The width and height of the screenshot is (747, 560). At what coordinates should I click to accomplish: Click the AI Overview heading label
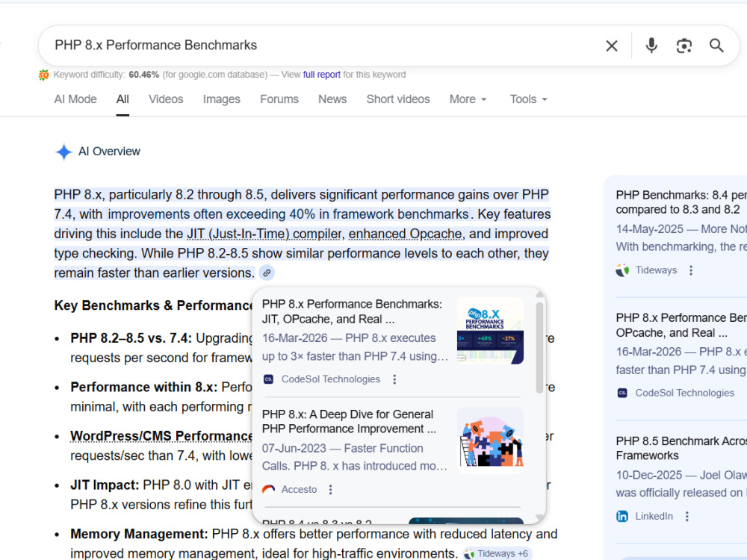tap(109, 152)
